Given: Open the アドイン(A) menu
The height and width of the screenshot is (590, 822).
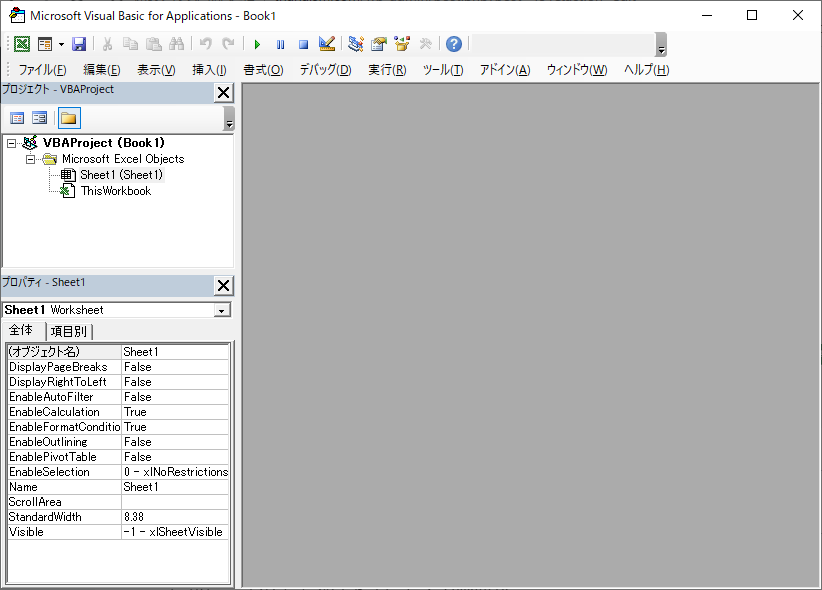Looking at the screenshot, I should tap(505, 70).
